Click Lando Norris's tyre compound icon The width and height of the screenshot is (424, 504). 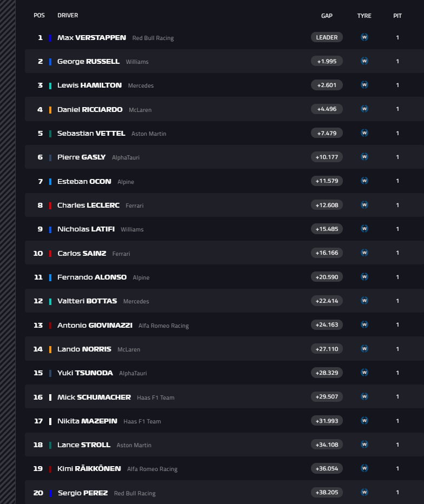pyautogui.click(x=365, y=349)
